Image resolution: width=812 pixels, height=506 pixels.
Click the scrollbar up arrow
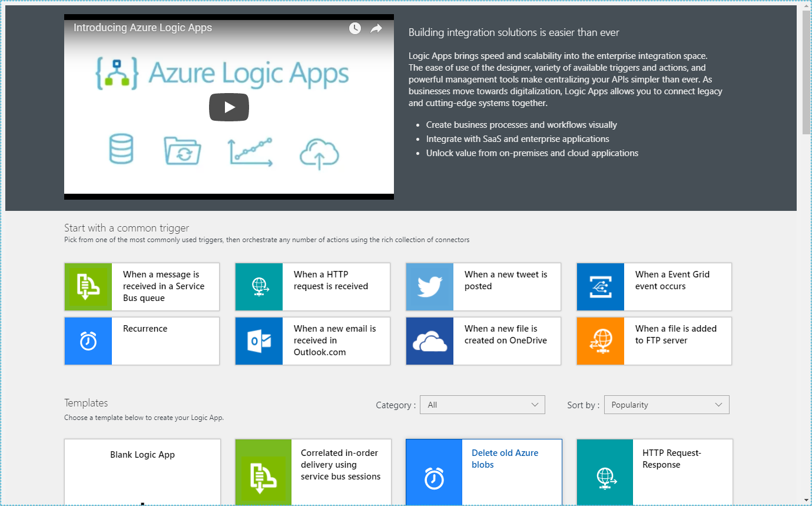[x=806, y=6]
